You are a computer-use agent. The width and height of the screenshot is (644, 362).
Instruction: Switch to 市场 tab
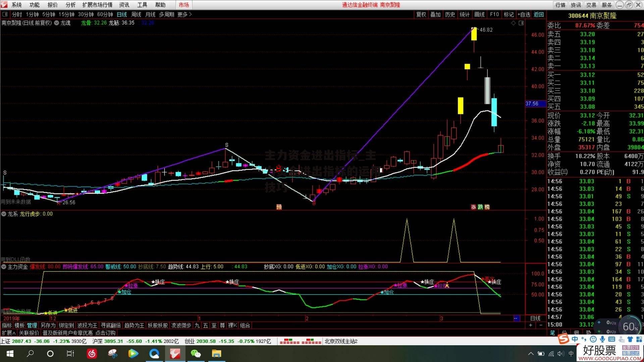pyautogui.click(x=184, y=5)
